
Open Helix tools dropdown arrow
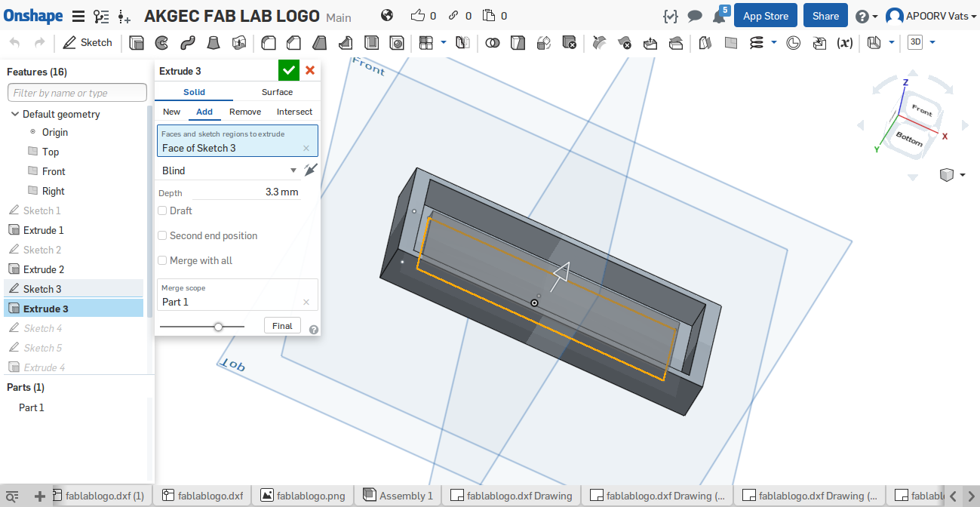[774, 43]
